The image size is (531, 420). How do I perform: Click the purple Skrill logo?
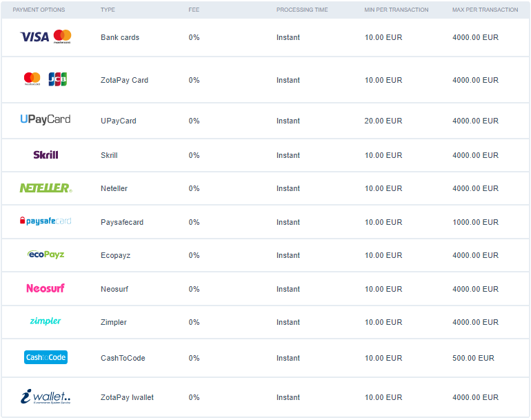(46, 154)
